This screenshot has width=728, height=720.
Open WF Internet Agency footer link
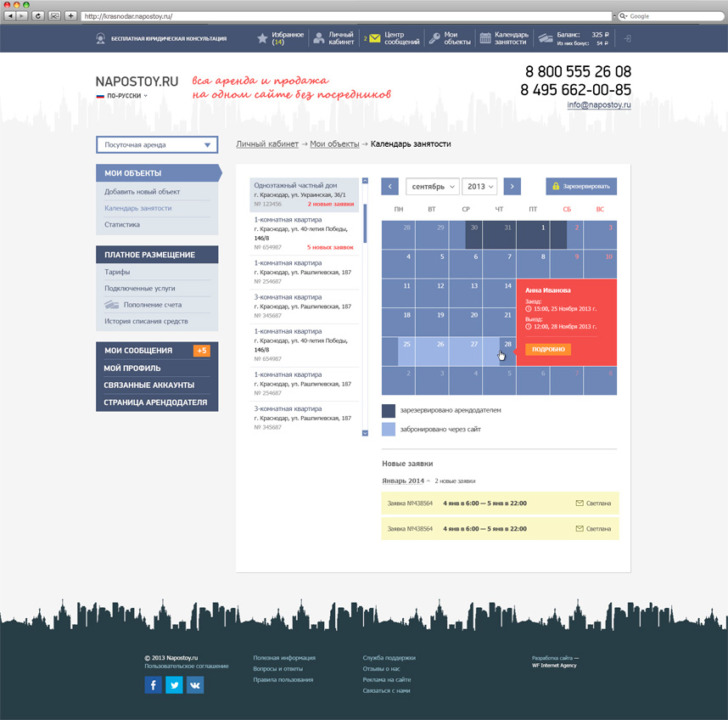[554, 666]
